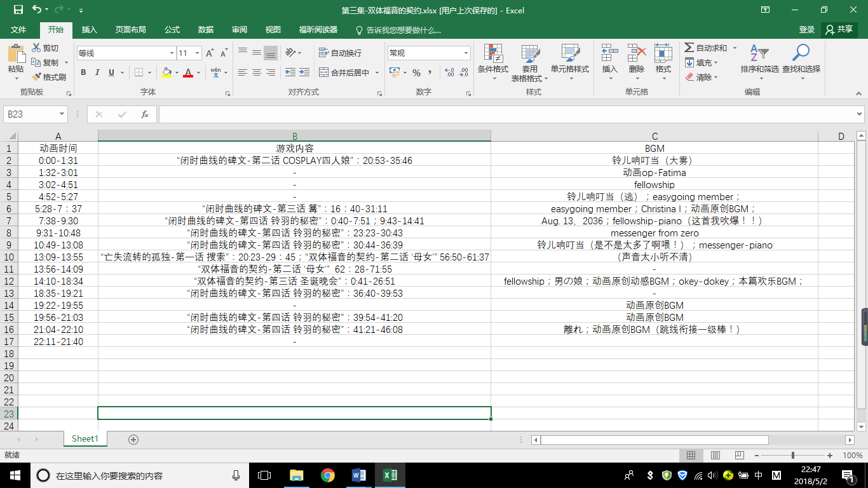Open Cell Styles (单元格样式)
Viewport: 868px width, 488px height.
pyautogui.click(x=570, y=62)
